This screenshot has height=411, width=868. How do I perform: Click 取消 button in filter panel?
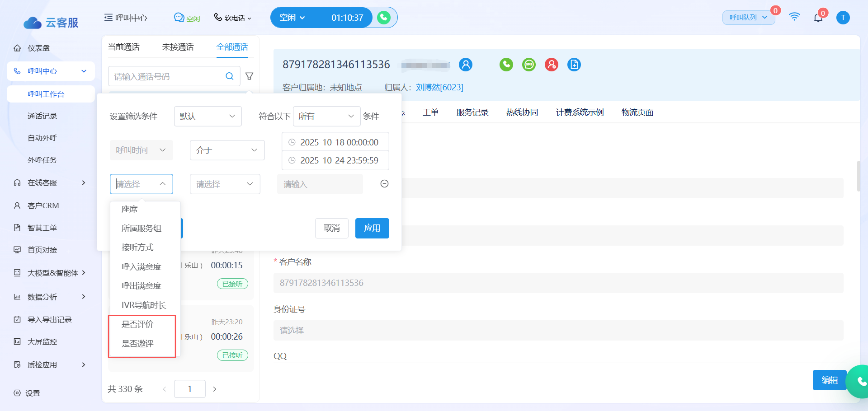click(x=332, y=228)
